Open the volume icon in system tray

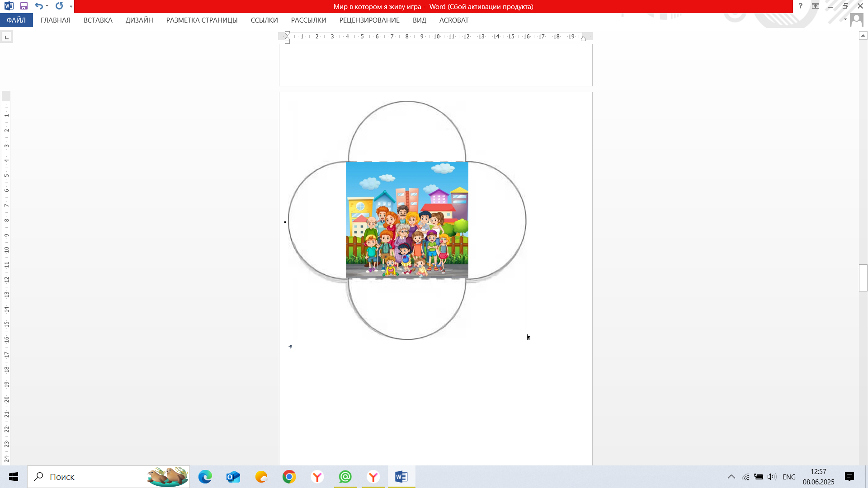771,477
